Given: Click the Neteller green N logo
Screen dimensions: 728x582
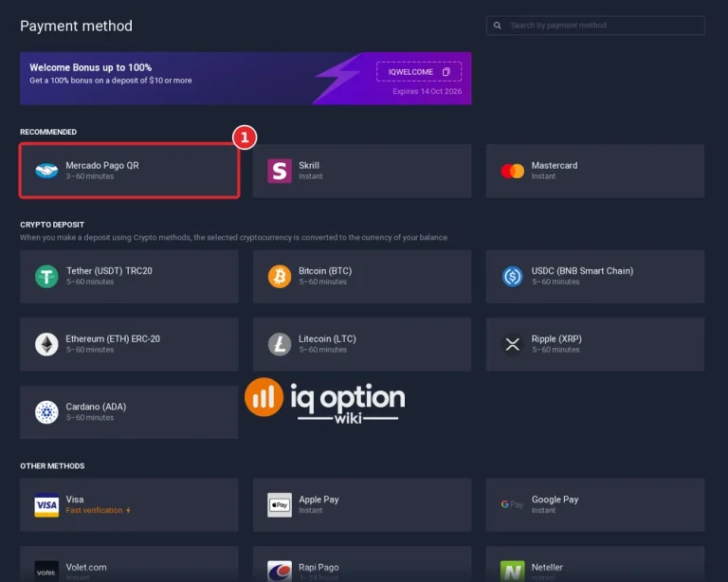Looking at the screenshot, I should (513, 572).
